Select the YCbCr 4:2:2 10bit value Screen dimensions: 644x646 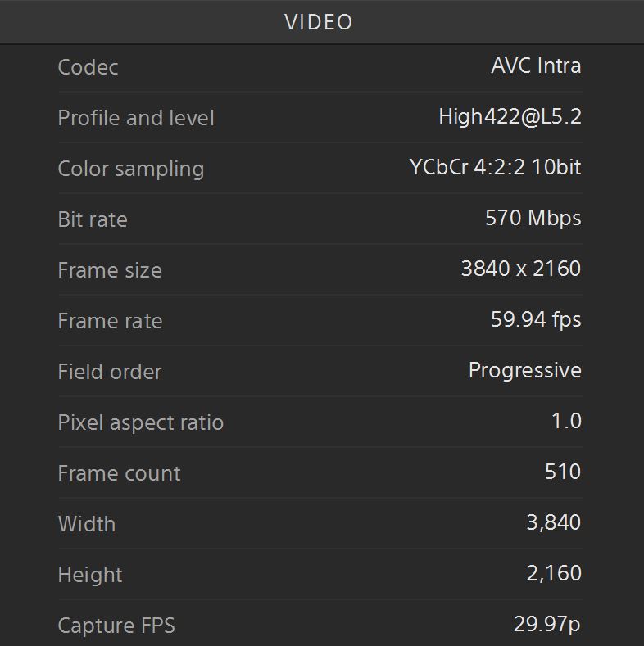[495, 167]
